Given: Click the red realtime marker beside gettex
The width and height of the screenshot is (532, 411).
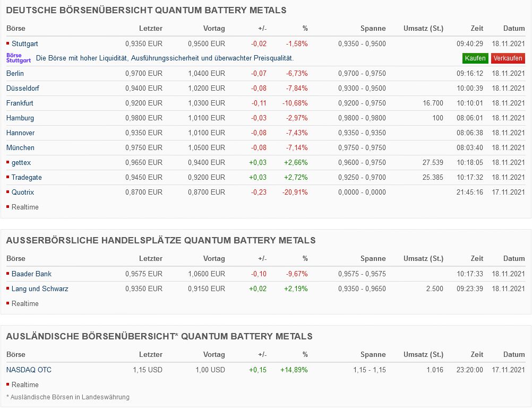Looking at the screenshot, I should tap(8, 162).
